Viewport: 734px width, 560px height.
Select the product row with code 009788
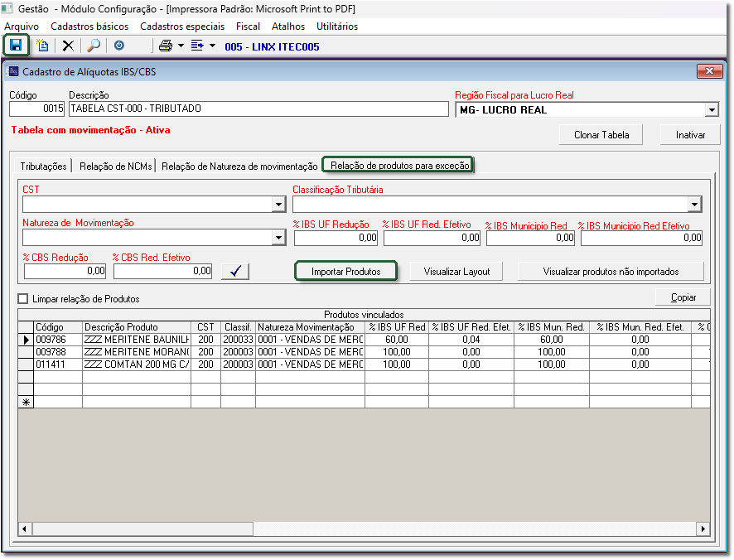(50, 352)
